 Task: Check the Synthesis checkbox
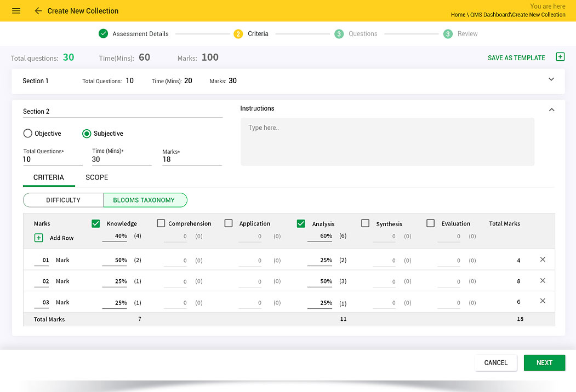pos(366,223)
